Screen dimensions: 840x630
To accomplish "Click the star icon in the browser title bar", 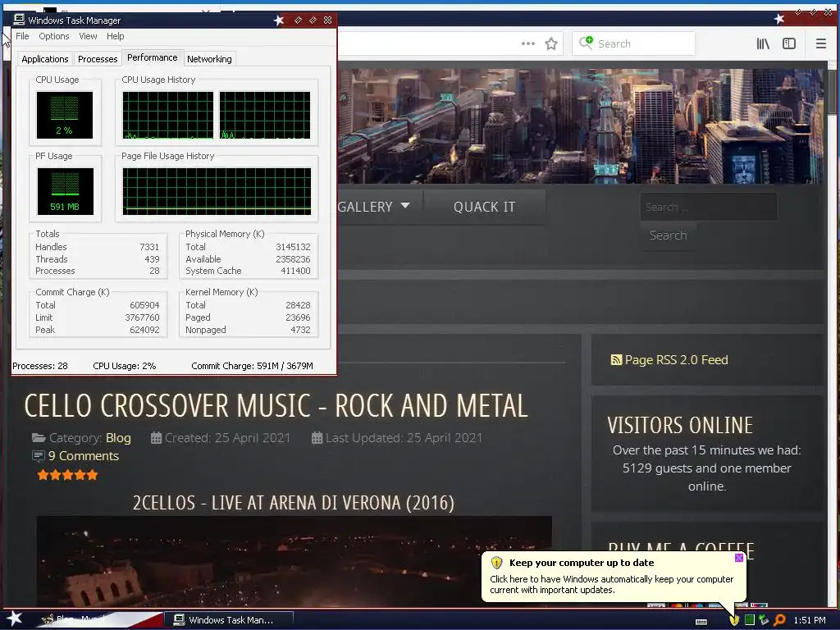I will pos(779,19).
